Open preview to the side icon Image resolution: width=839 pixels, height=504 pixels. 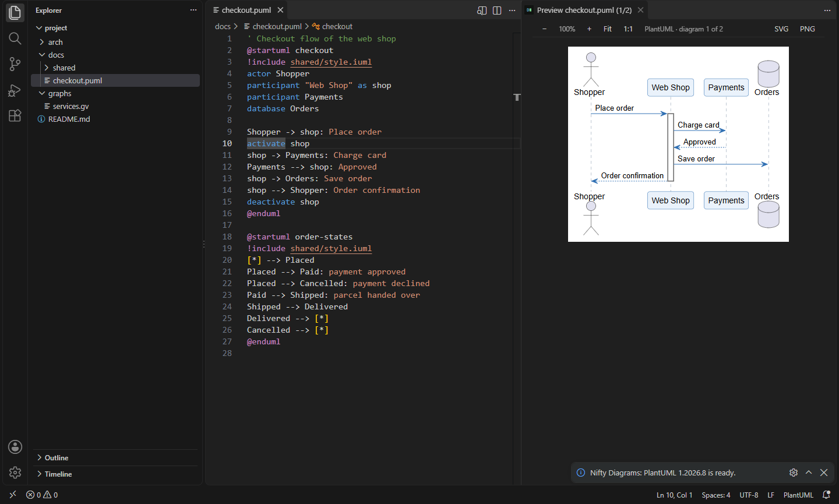tap(482, 10)
